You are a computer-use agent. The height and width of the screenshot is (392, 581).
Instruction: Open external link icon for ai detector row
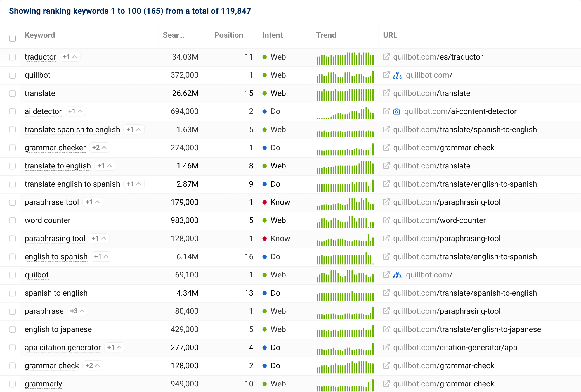tap(386, 111)
